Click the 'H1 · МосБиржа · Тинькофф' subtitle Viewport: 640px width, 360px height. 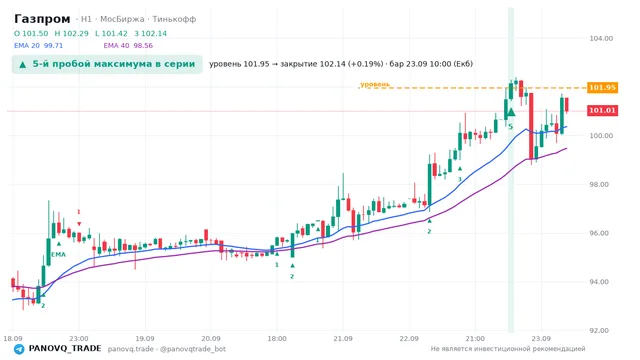click(138, 19)
